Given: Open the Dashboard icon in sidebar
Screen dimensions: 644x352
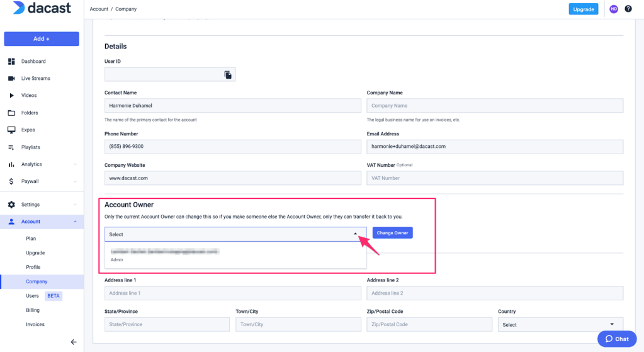Looking at the screenshot, I should [11, 61].
